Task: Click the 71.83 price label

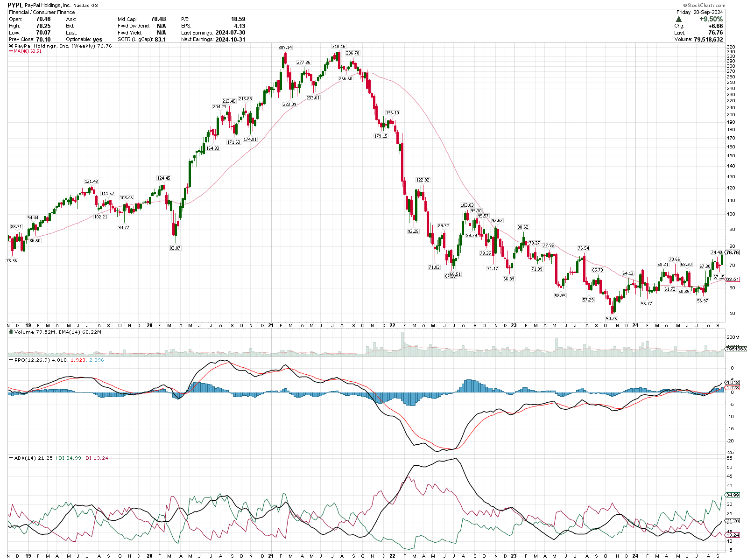Action: tap(434, 267)
